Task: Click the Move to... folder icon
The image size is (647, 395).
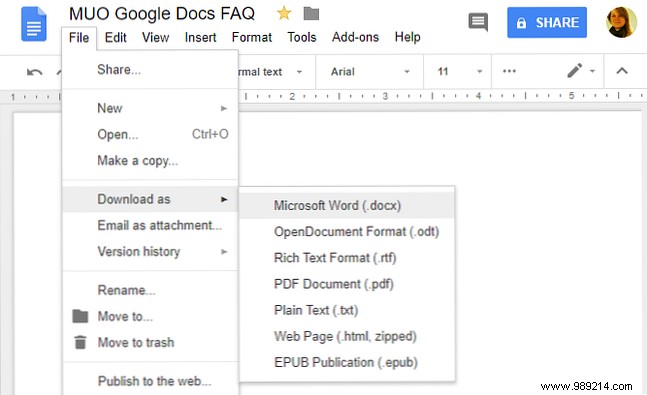Action: click(x=80, y=316)
